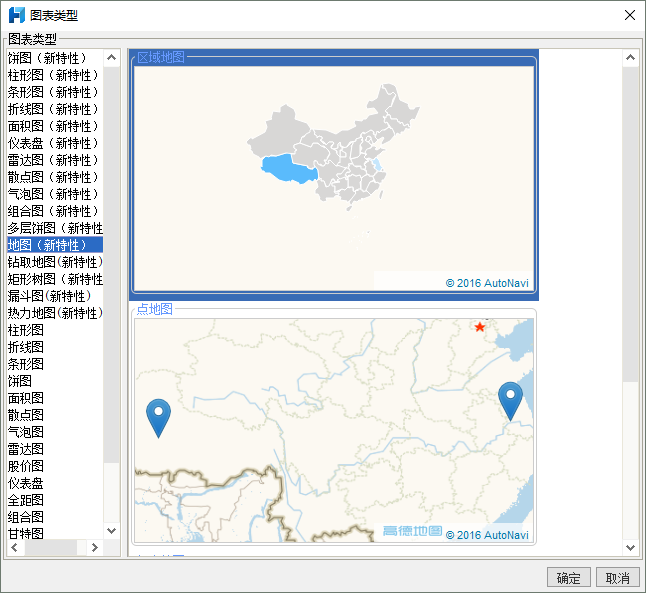
Task: Select 全距图 list item
Action: click(x=55, y=500)
